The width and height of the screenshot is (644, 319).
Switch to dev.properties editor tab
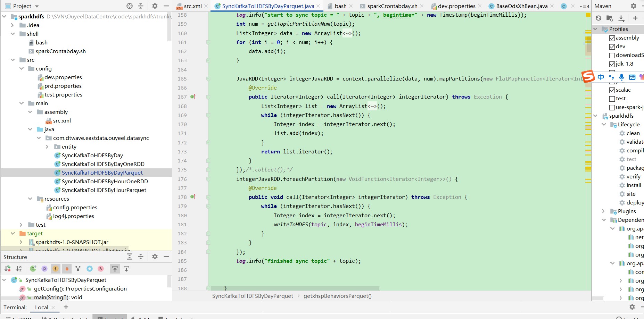coord(456,6)
